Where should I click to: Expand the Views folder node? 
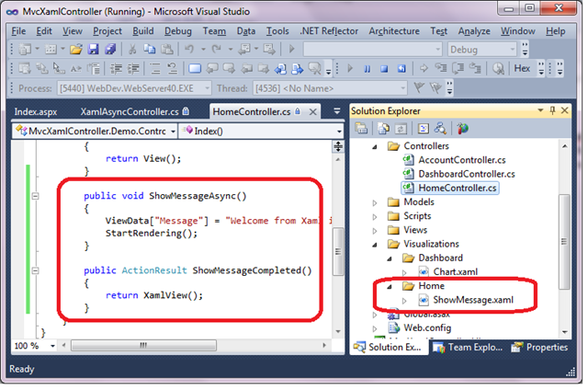point(375,230)
